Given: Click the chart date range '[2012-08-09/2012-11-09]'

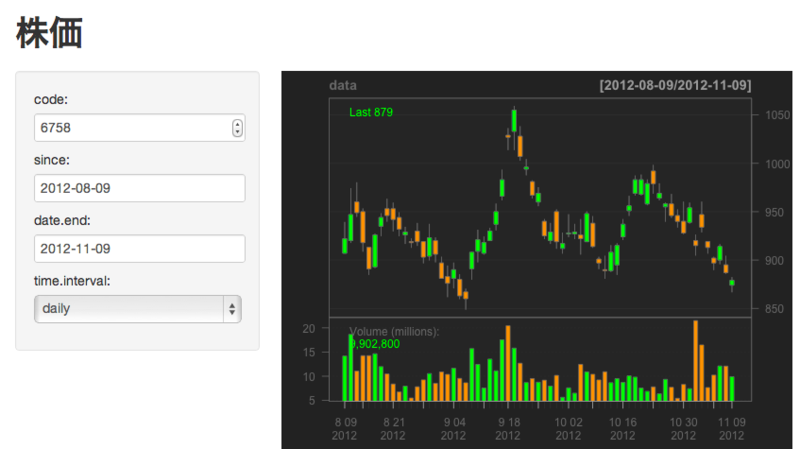Looking at the screenshot, I should click(x=675, y=85).
